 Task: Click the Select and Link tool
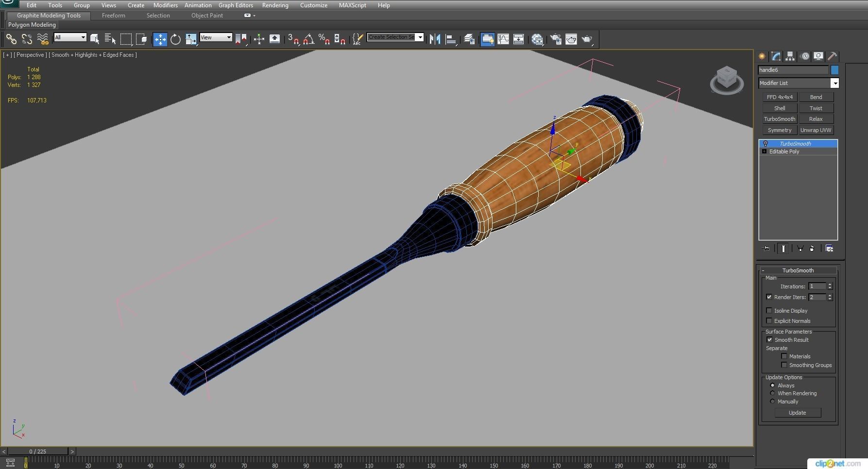[x=11, y=39]
